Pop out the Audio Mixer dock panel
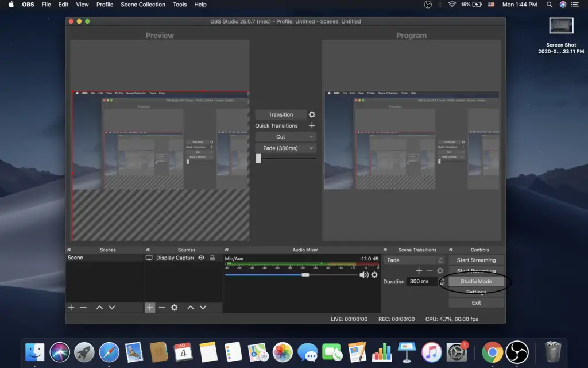 (226, 250)
